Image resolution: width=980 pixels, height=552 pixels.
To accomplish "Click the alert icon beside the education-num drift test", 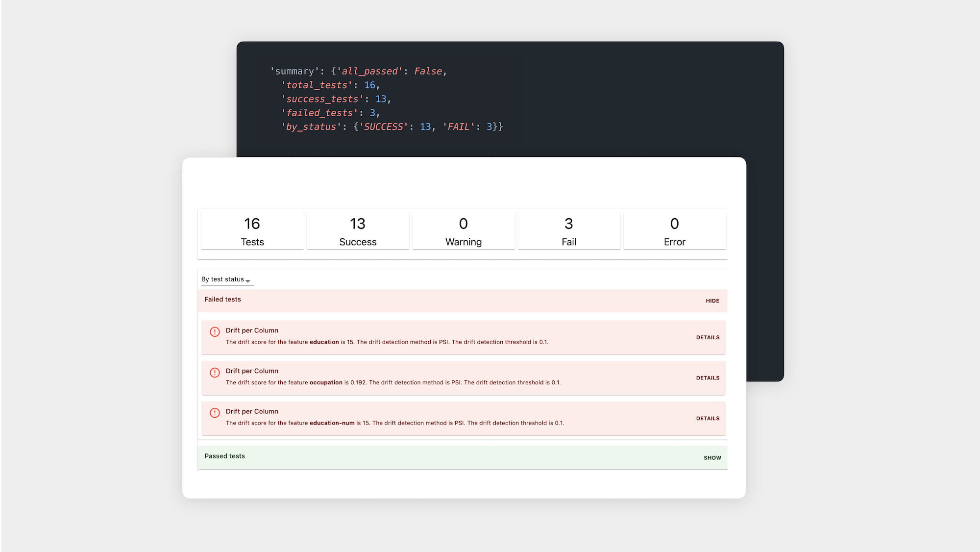I will click(215, 413).
